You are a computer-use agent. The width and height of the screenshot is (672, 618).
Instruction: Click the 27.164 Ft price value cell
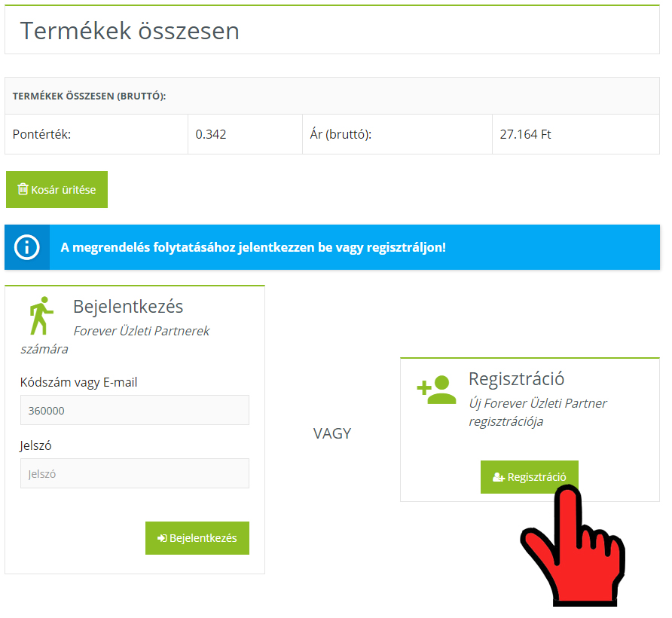tap(525, 134)
